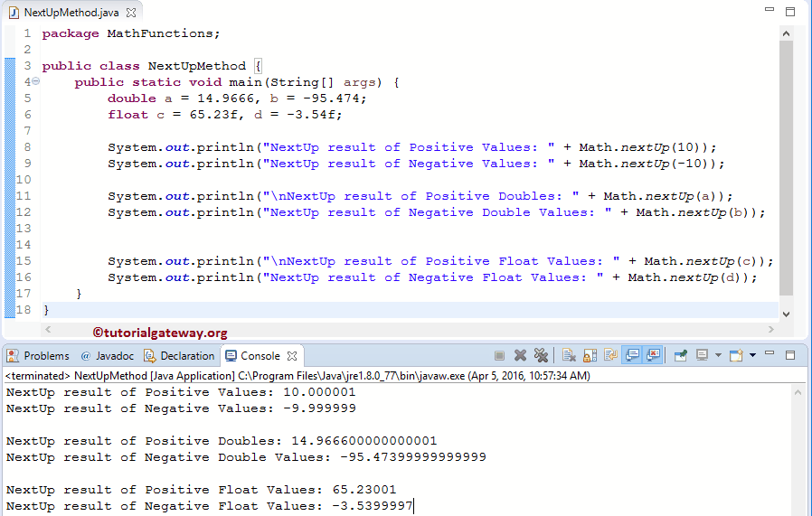
Task: Click line number 18 in the gutter
Action: 24,309
